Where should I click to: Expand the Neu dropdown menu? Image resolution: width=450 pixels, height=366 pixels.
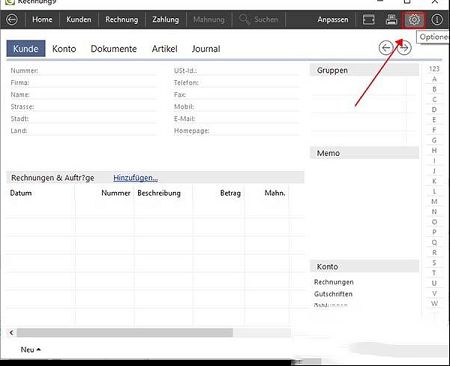click(x=30, y=350)
